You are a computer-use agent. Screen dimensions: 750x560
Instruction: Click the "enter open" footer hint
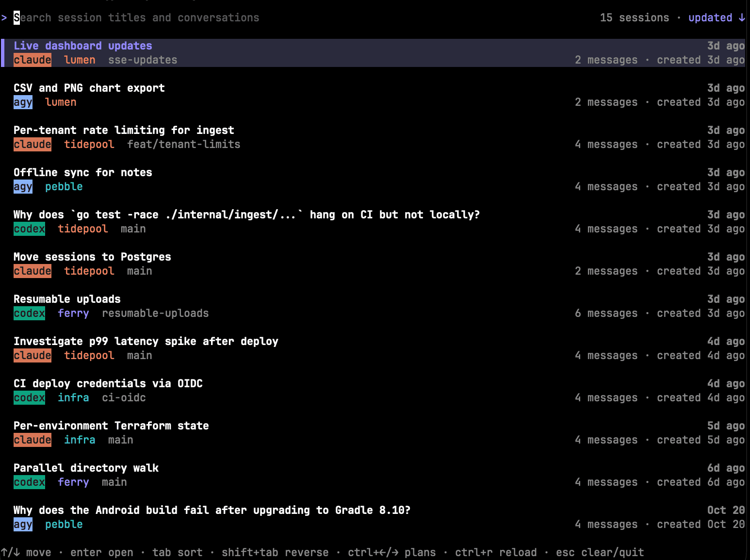102,552
